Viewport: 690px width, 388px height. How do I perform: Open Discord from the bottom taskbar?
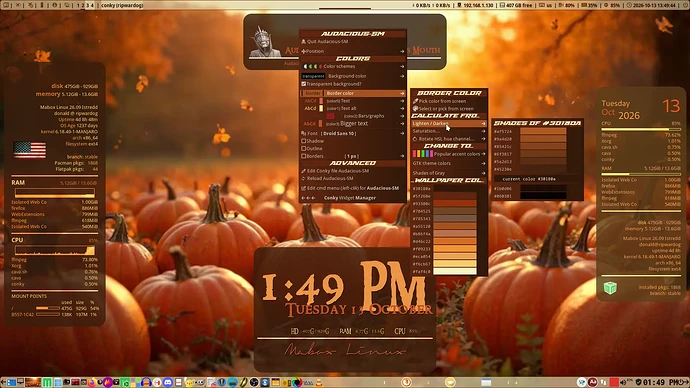pyautogui.click(x=168, y=382)
